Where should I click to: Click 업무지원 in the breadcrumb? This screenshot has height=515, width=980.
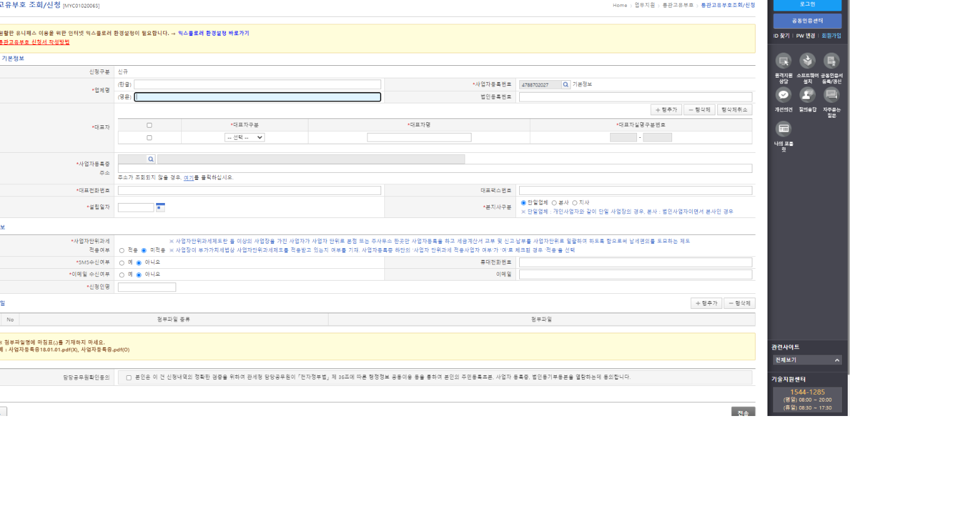point(645,5)
